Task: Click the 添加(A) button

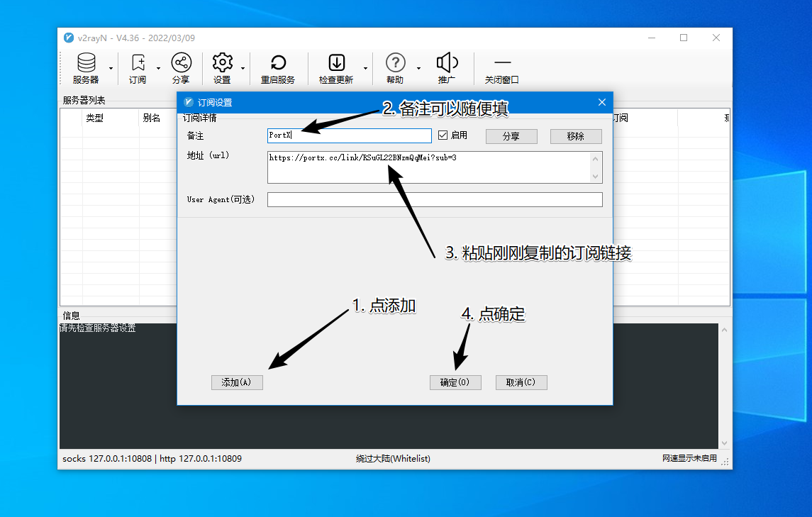Action: (237, 382)
